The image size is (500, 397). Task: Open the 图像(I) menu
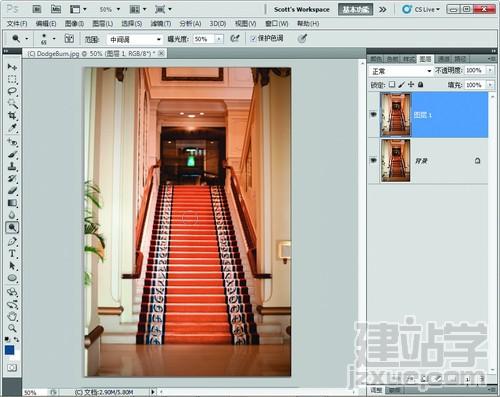pyautogui.click(x=74, y=24)
